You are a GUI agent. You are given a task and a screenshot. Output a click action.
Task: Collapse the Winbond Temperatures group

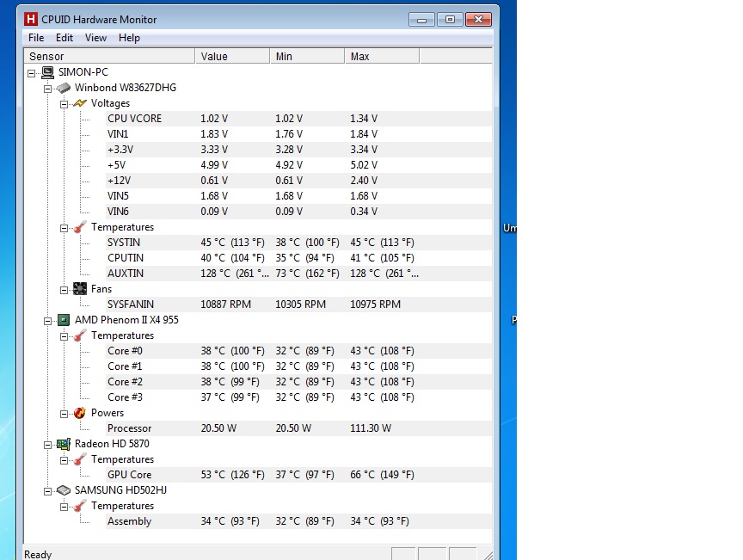pyautogui.click(x=64, y=228)
